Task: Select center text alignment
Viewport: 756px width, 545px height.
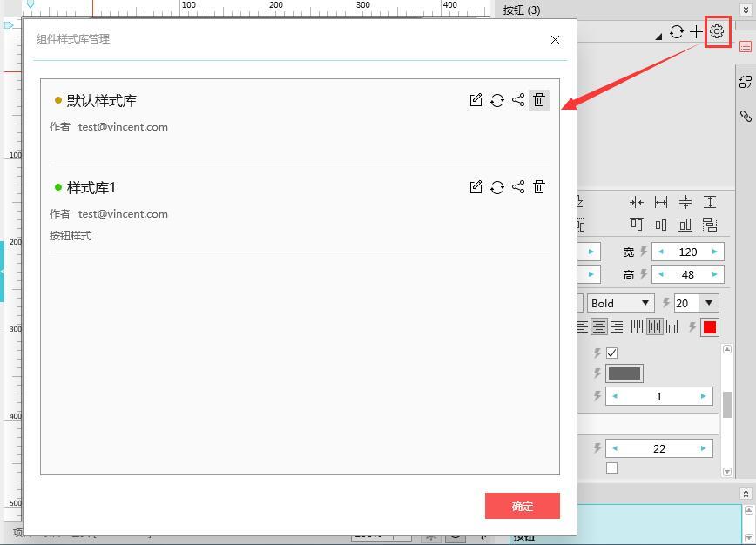Action: point(599,327)
